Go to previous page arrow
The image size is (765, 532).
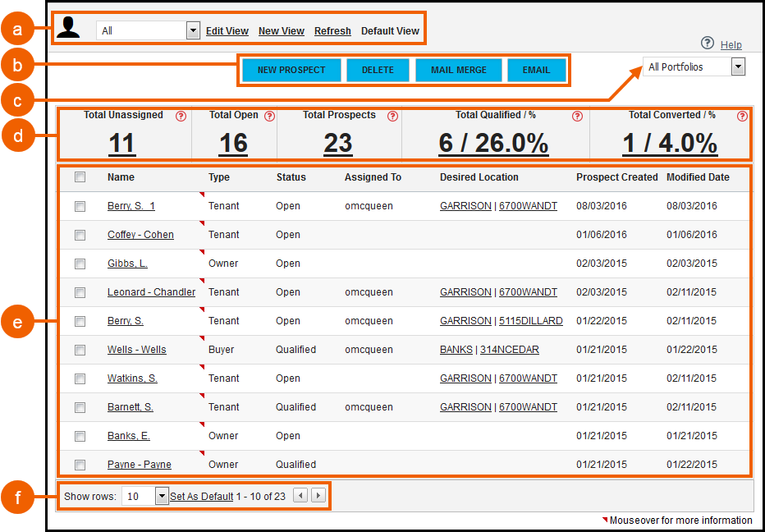[300, 495]
